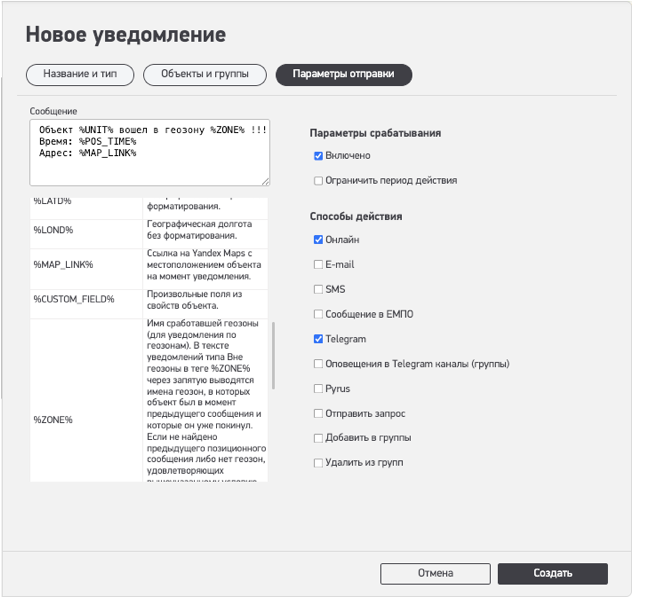Check Удалить из групп option

(x=318, y=463)
